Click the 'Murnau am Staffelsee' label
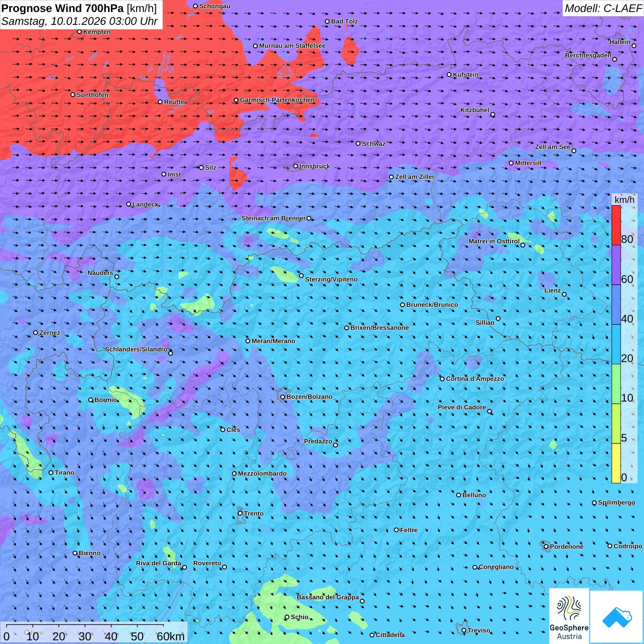 292,46
